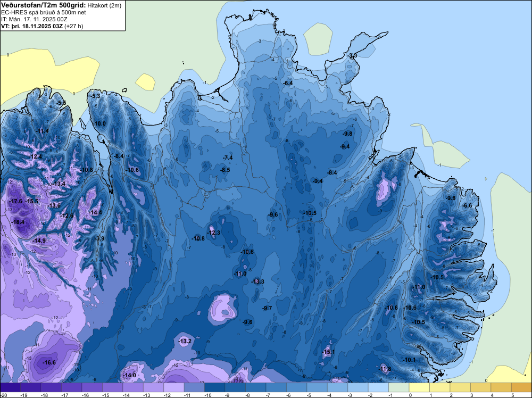Click the -9.7 temperature value
Screen dimensions: 532x398
(267, 309)
